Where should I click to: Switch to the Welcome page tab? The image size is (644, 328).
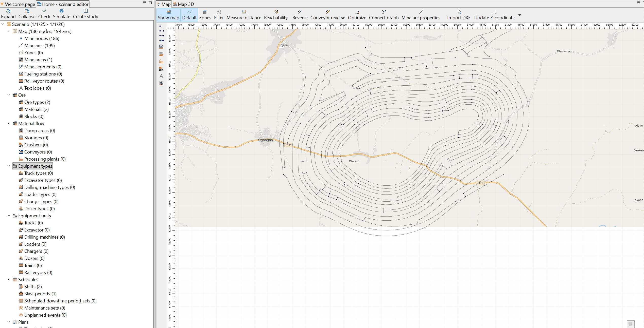pyautogui.click(x=18, y=4)
